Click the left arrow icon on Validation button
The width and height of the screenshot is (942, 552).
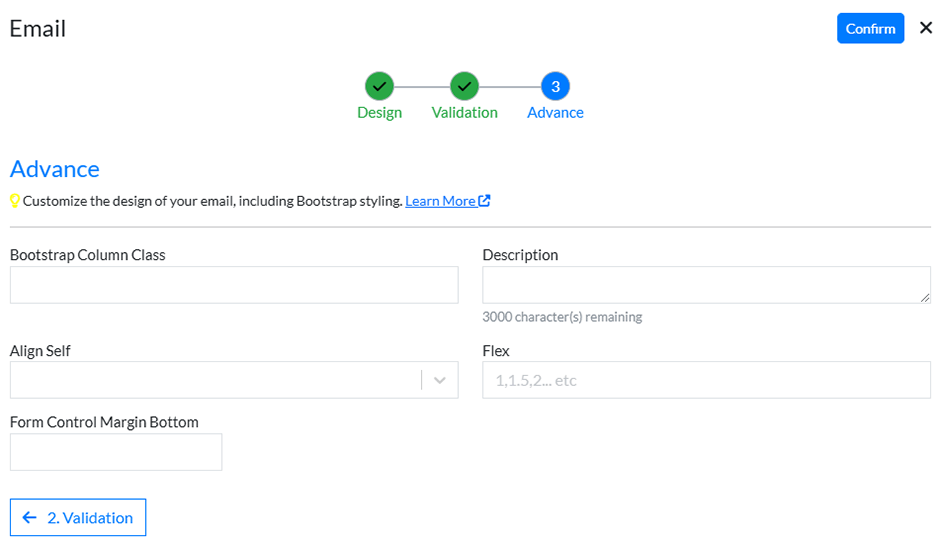point(30,518)
